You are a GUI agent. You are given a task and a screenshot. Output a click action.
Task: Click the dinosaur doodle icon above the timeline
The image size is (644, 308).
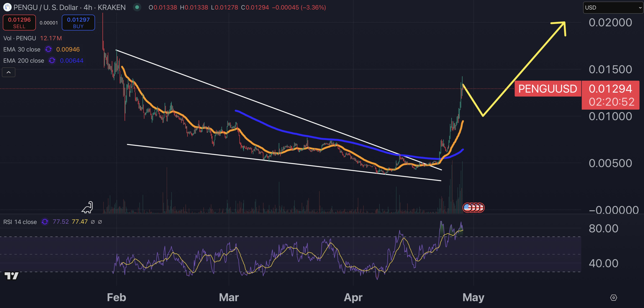coord(87,207)
